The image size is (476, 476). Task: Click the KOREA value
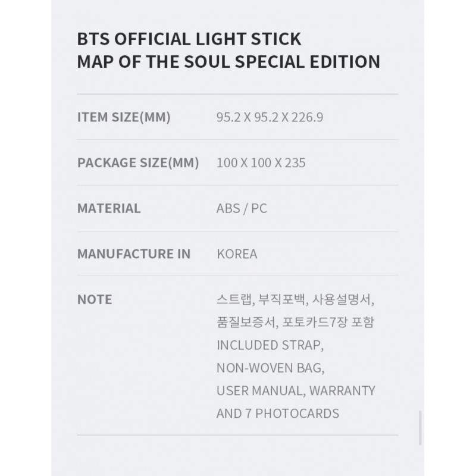(x=237, y=253)
